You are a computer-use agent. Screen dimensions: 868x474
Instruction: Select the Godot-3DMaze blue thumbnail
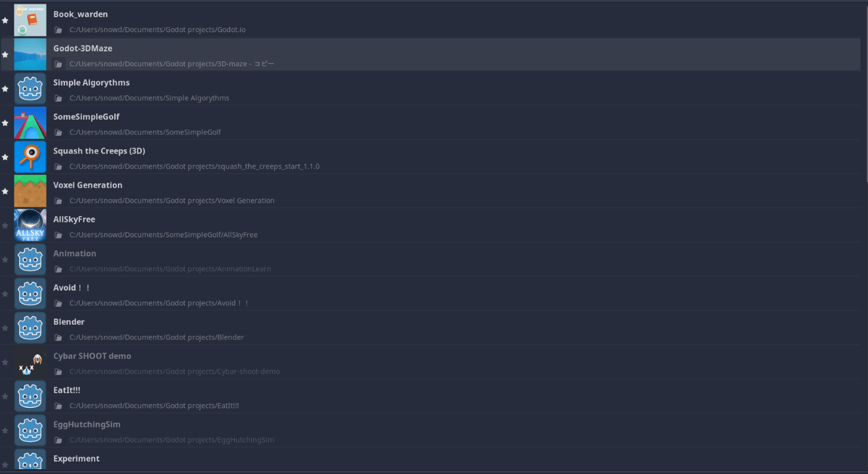[30, 55]
